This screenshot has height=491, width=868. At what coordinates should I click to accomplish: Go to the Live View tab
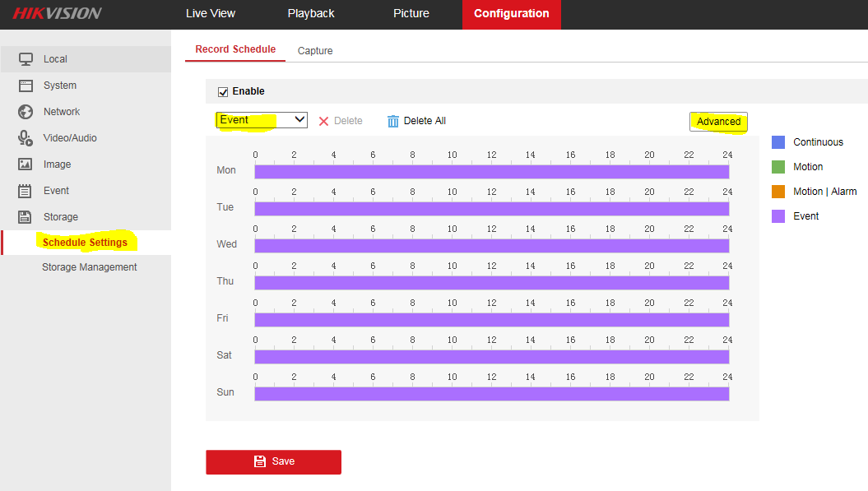[211, 14]
